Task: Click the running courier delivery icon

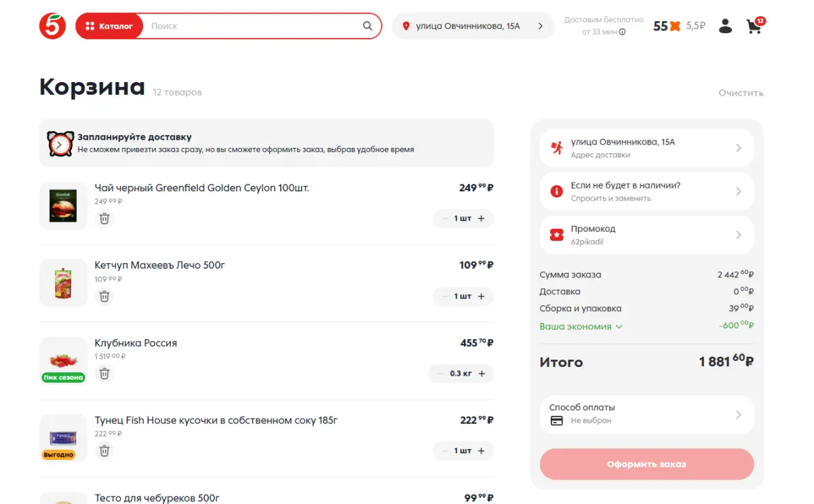Action: click(557, 148)
